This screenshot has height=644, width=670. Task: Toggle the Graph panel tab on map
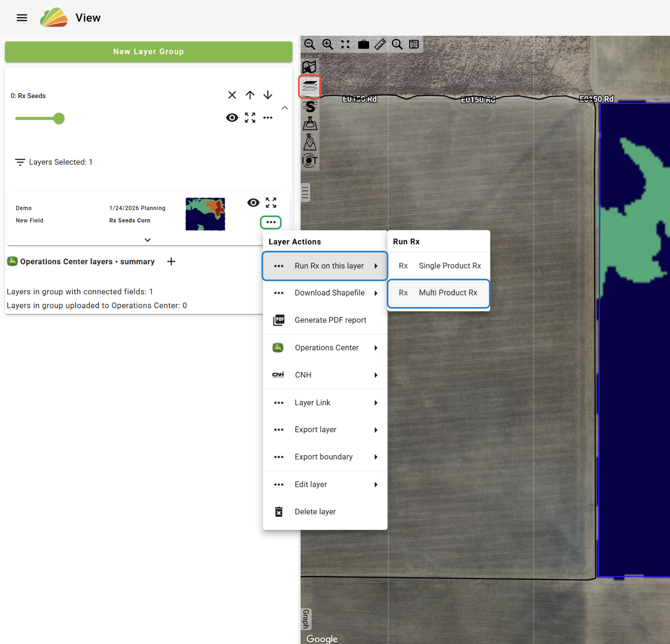coord(306,619)
